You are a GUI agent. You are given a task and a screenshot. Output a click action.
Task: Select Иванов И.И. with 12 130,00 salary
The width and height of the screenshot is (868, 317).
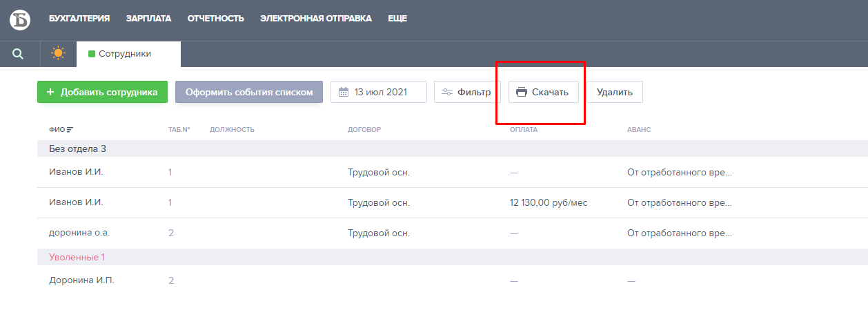[76, 202]
